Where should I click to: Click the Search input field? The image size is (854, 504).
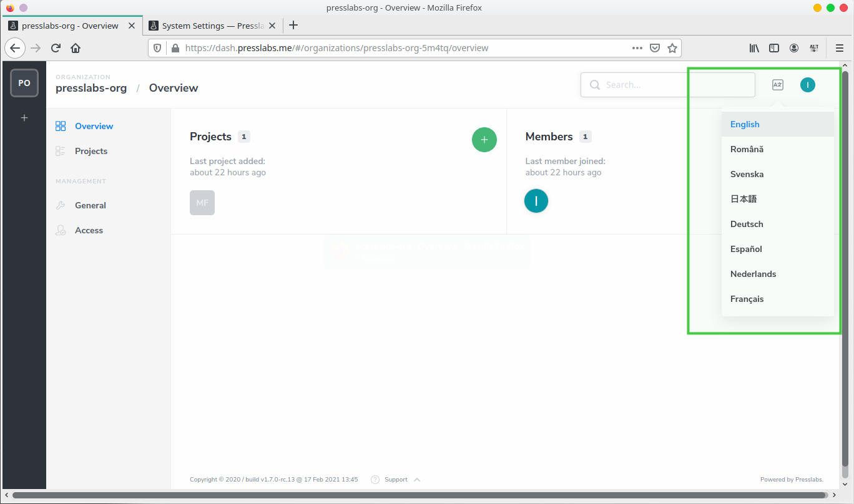(x=667, y=85)
